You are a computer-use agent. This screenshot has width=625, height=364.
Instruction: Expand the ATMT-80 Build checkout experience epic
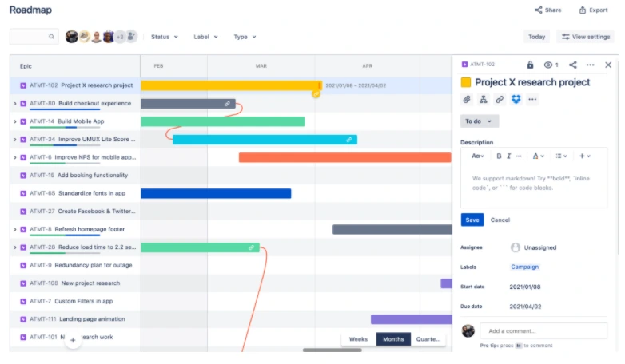click(x=15, y=104)
